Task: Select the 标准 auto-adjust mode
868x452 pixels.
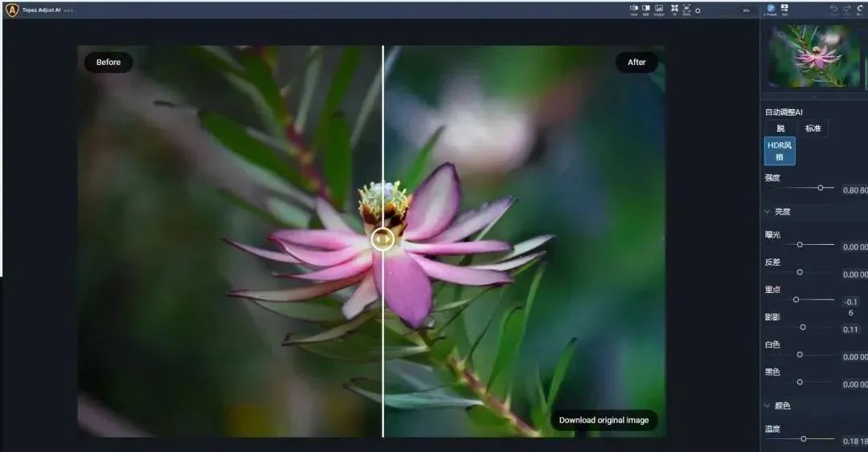Action: tap(813, 128)
